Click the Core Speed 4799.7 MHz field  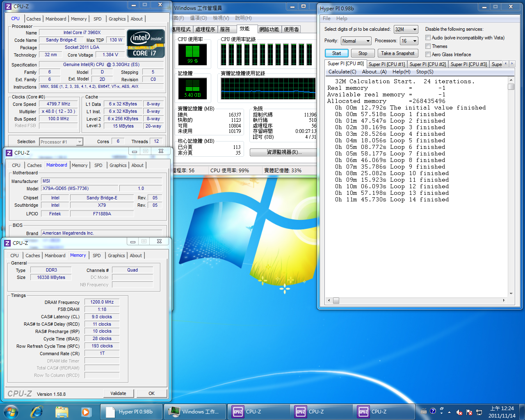[59, 104]
